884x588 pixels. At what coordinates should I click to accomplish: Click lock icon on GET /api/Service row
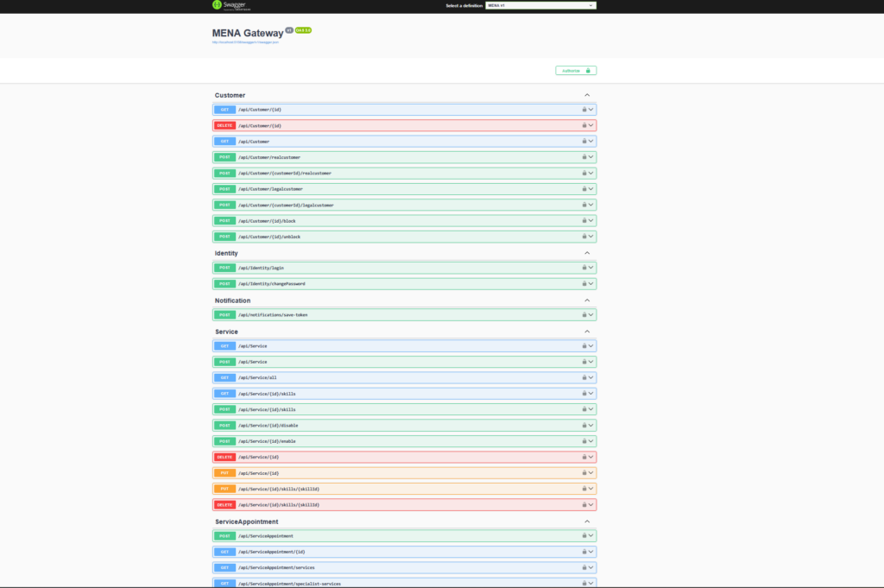pos(584,345)
